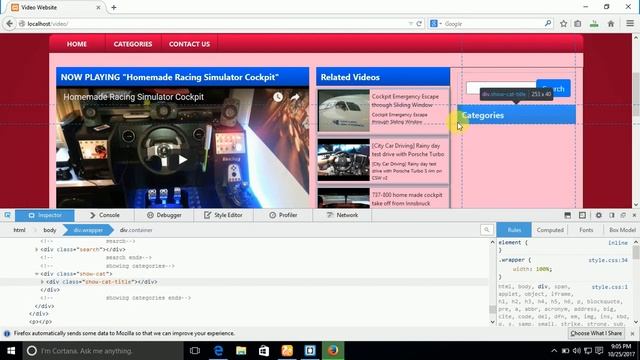Select div.wrapper breadcrumb

pos(88,230)
